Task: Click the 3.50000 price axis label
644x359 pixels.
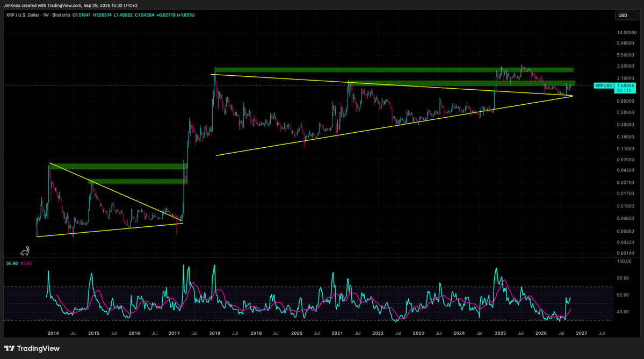Action: coord(626,66)
